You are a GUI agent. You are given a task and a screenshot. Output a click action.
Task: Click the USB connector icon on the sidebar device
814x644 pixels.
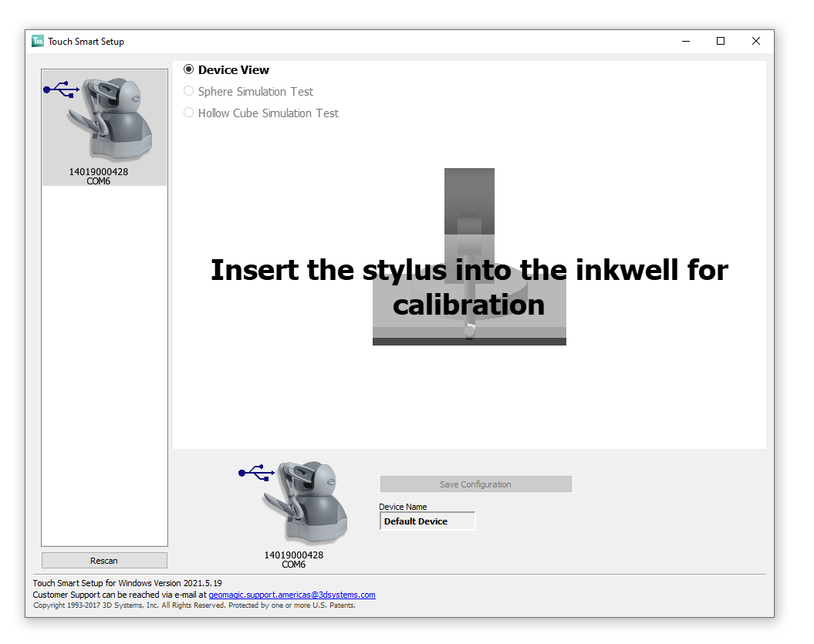tap(60, 89)
